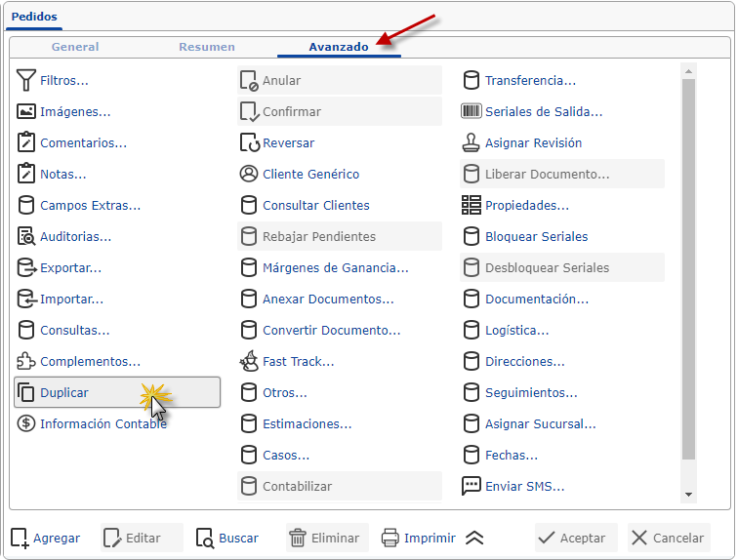Select the Pedidos window tab
The image size is (738, 560).
tap(34, 17)
